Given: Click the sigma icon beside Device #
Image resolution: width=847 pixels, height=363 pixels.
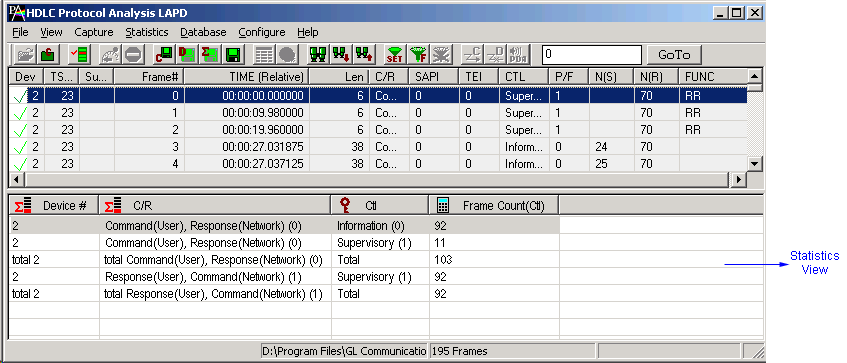Looking at the screenshot, I should coord(23,205).
